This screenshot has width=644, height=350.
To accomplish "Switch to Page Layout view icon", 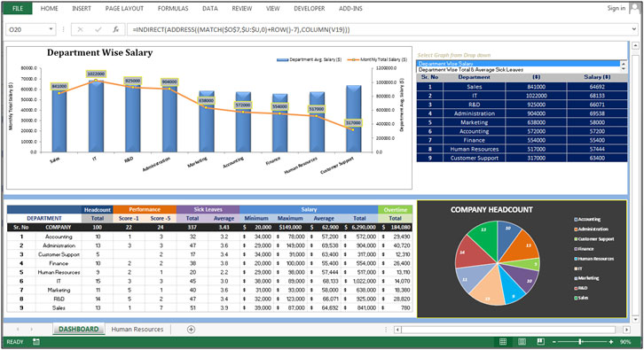I will tap(522, 342).
